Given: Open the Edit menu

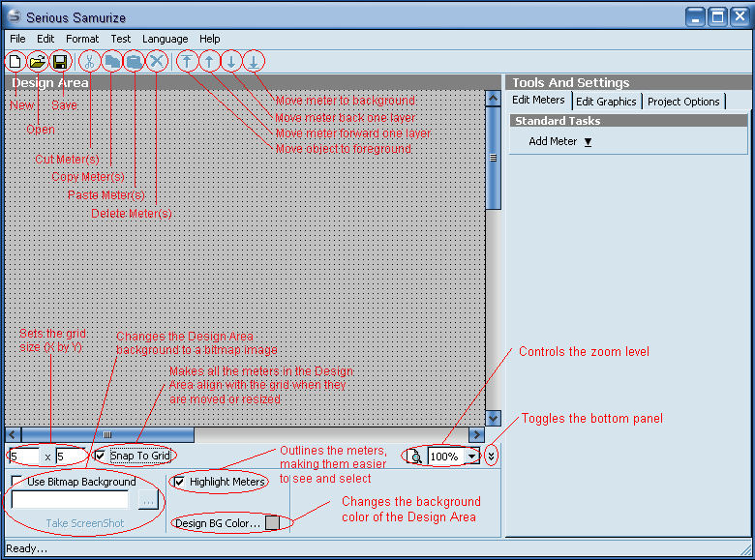Looking at the screenshot, I should click(45, 39).
